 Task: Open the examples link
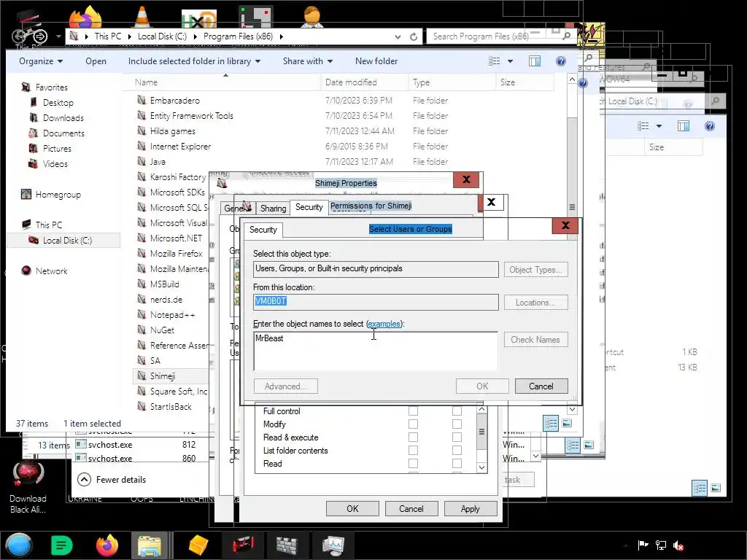[x=384, y=324]
